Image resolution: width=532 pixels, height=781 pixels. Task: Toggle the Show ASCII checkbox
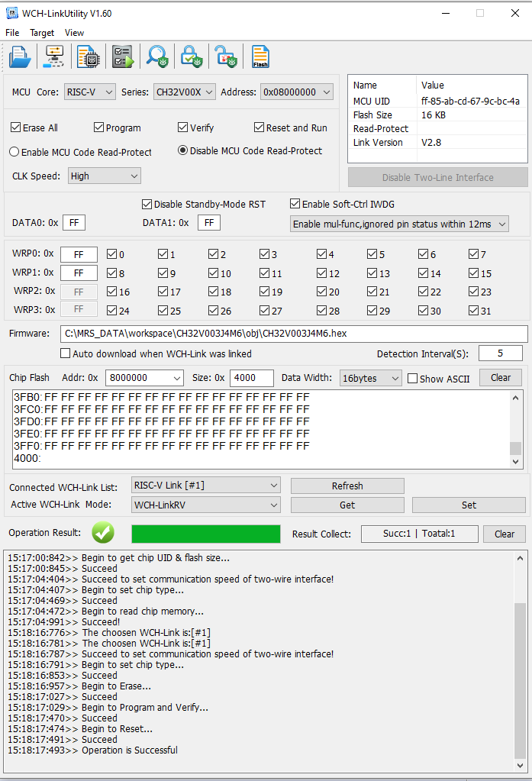(x=413, y=379)
